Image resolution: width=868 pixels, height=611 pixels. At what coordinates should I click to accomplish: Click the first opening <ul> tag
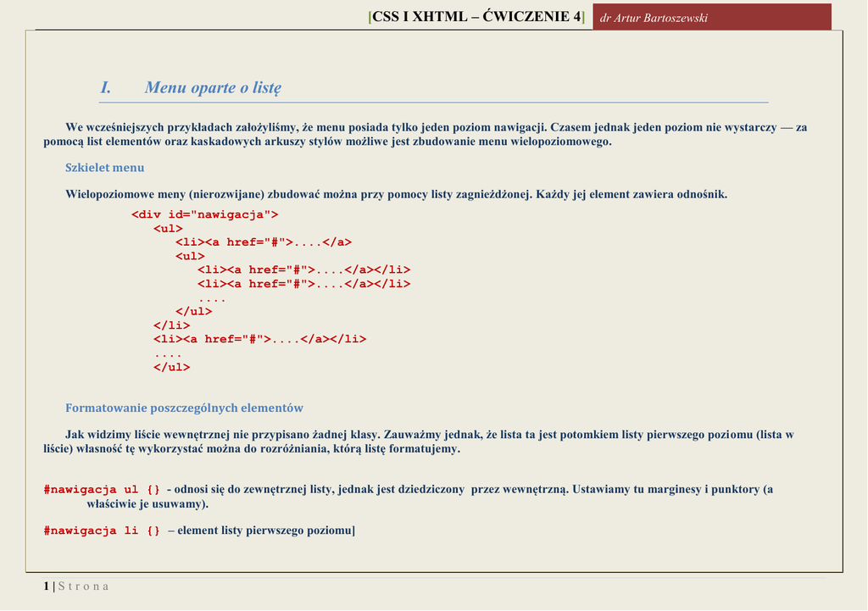pos(168,229)
